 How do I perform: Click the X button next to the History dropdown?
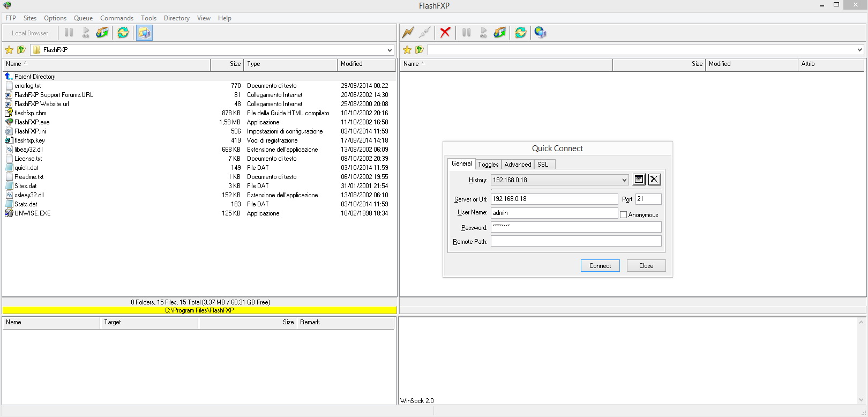pyautogui.click(x=654, y=180)
